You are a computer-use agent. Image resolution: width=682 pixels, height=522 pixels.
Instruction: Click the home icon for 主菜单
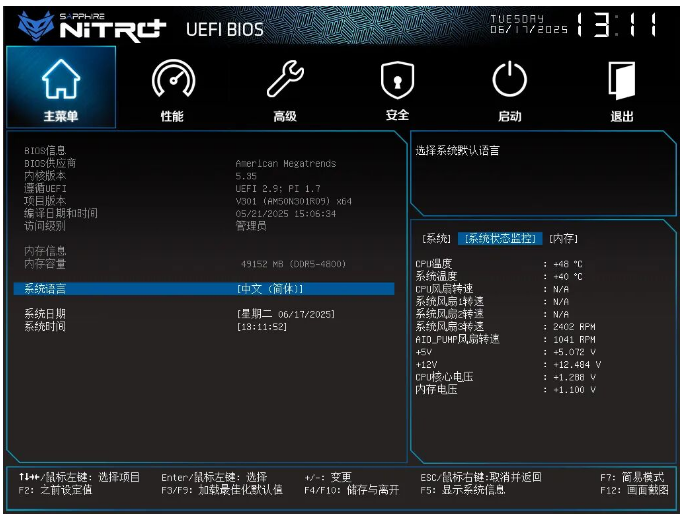[61, 79]
